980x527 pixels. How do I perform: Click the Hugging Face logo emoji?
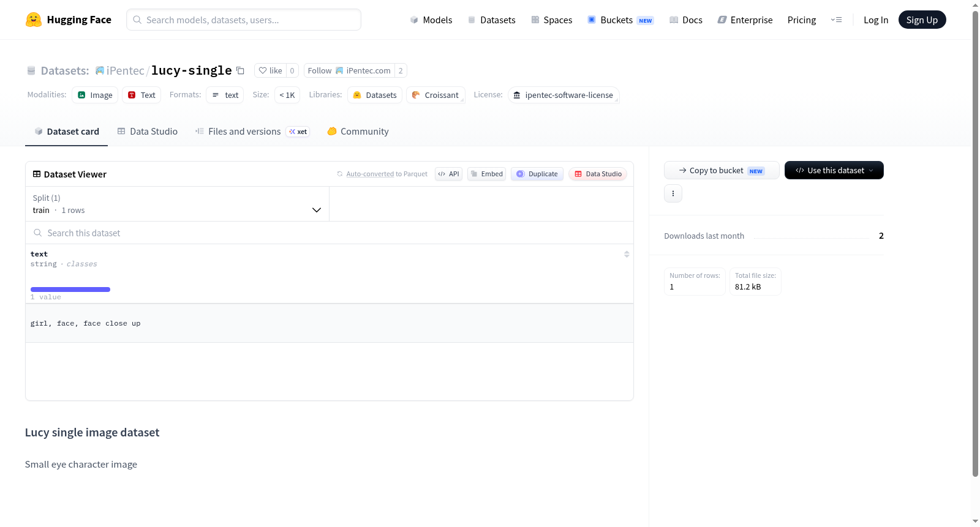click(x=34, y=20)
